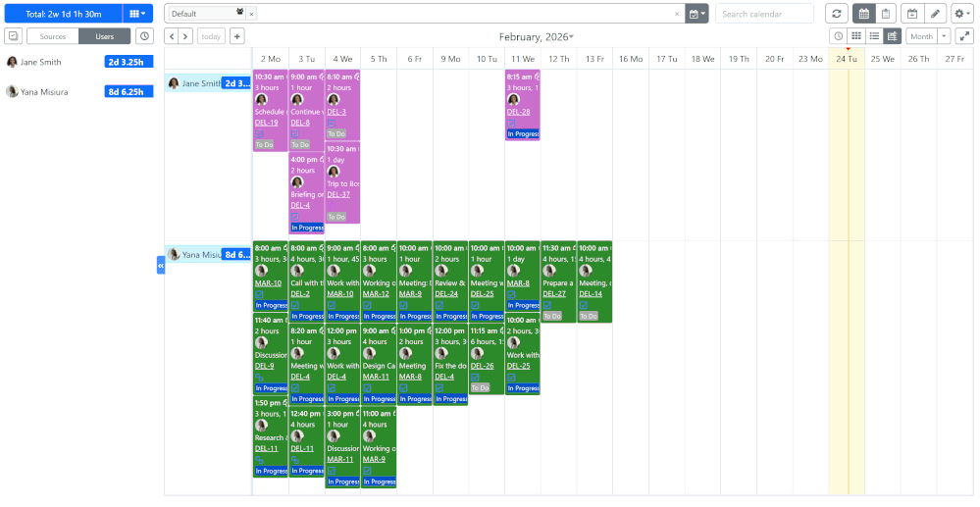Open the DEL-14 issue link
The image size is (980, 507).
click(591, 294)
